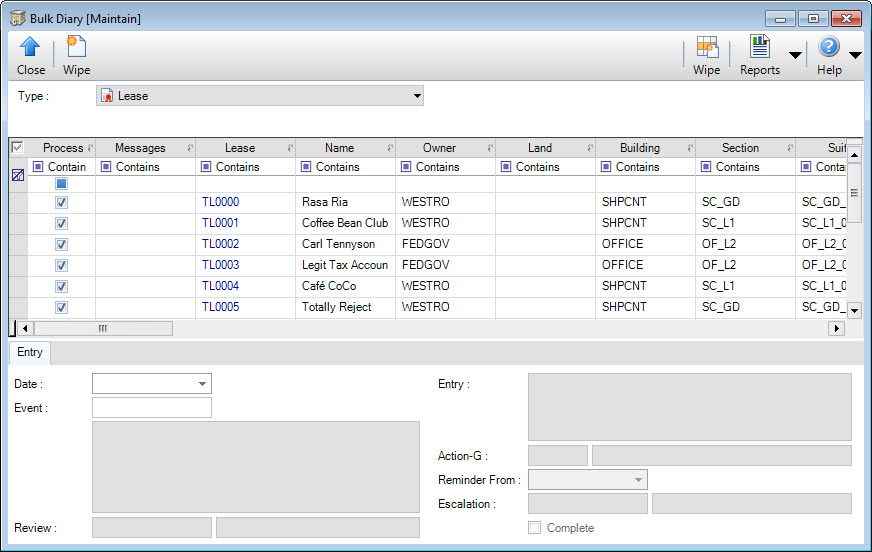Uncheck Process checkbox for TL0003
The width and height of the screenshot is (872, 552).
61,265
